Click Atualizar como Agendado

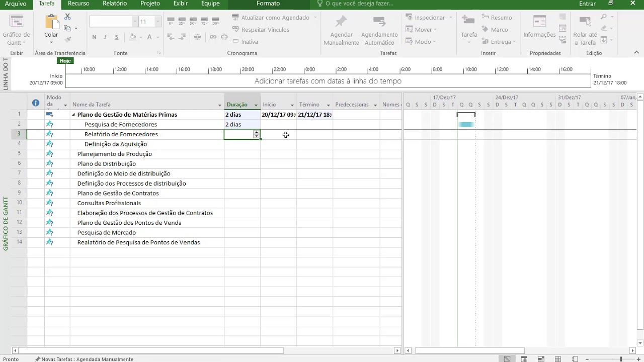coord(275,18)
